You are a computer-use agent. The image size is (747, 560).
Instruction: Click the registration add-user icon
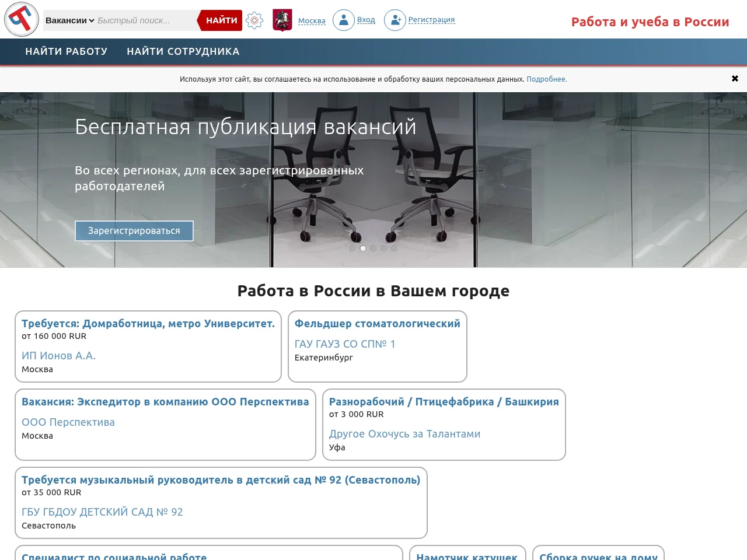[x=395, y=20]
